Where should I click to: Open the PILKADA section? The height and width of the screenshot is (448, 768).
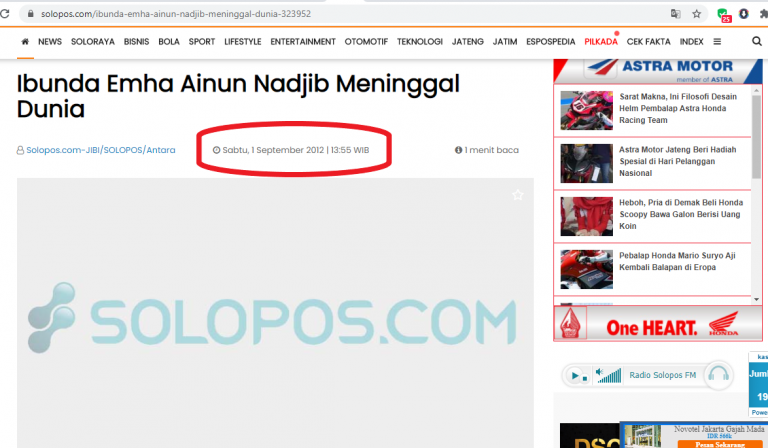pos(601,42)
